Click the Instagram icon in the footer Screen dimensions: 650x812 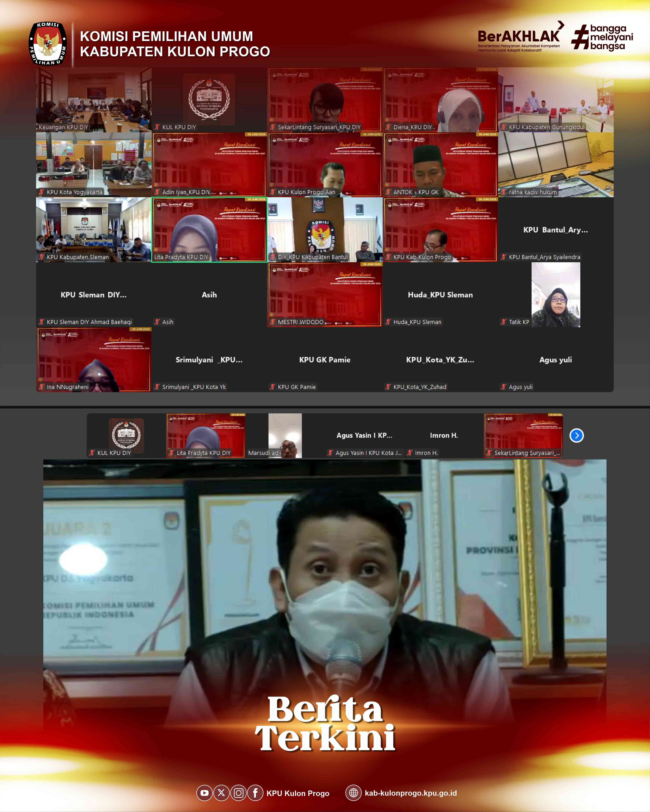pyautogui.click(x=238, y=793)
